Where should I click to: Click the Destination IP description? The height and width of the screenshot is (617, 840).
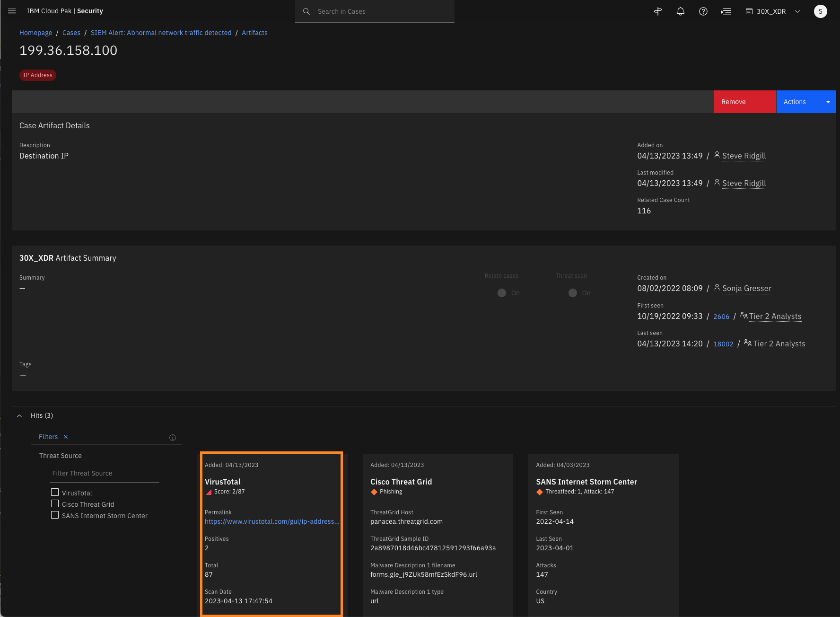pos(44,156)
